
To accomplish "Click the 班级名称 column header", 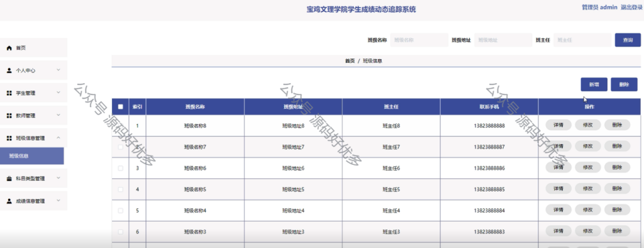I will point(195,107).
